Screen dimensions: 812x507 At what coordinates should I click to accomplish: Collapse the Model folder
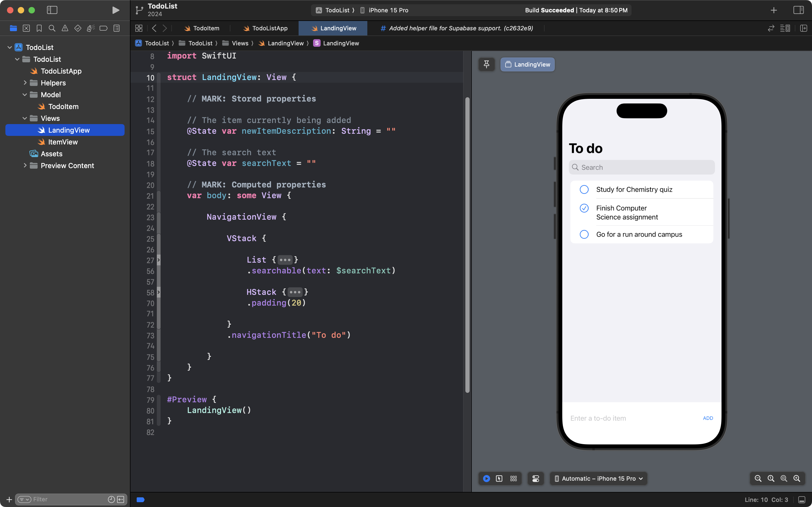point(25,95)
